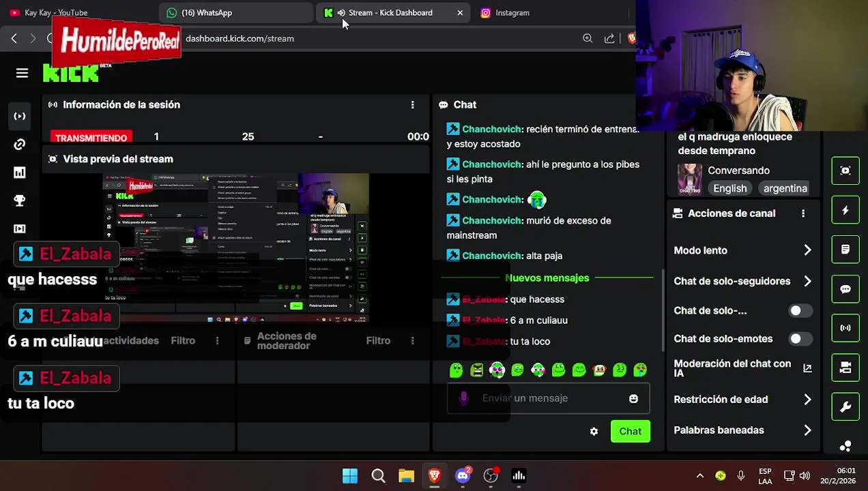This screenshot has height=491, width=868.
Task: Open Discord from the taskbar
Action: click(463, 475)
